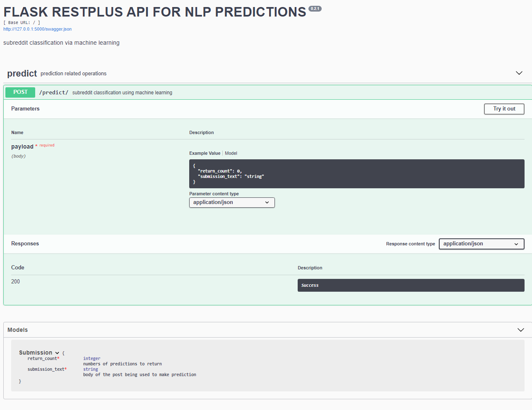Switch to the Model tab
The width and height of the screenshot is (532, 410).
tap(231, 153)
